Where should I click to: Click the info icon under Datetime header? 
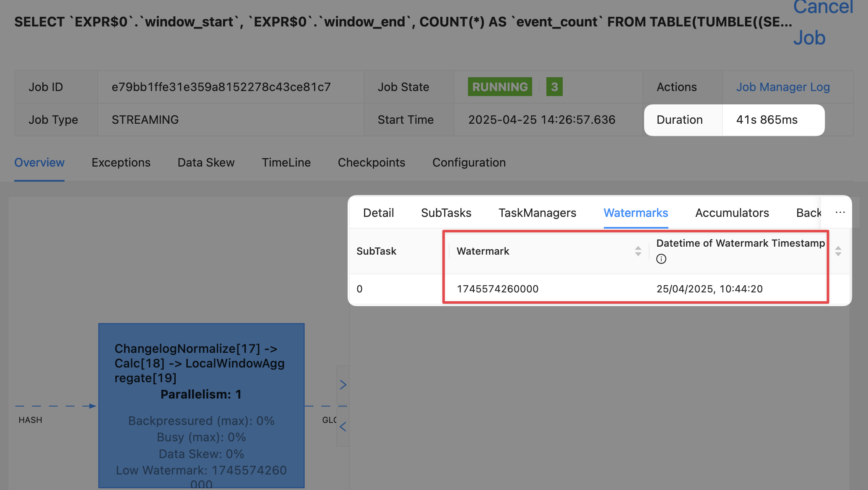pos(661,259)
